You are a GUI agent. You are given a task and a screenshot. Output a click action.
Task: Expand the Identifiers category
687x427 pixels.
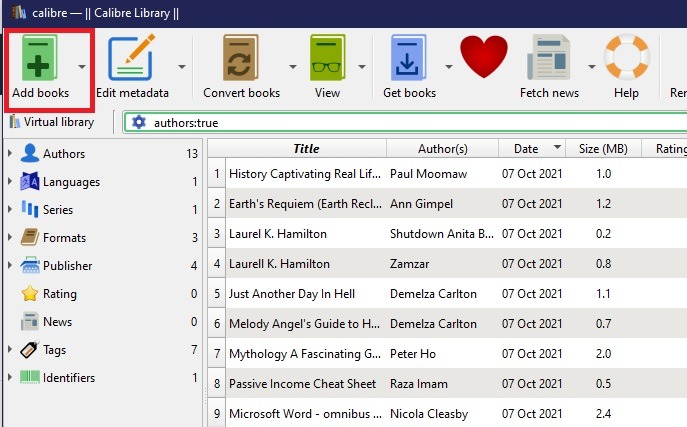tap(10, 378)
